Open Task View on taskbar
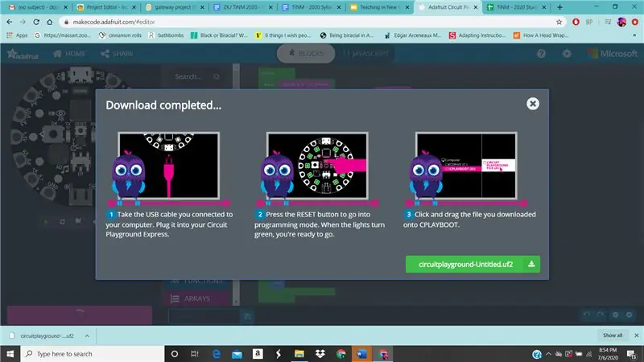 [x=195, y=354]
